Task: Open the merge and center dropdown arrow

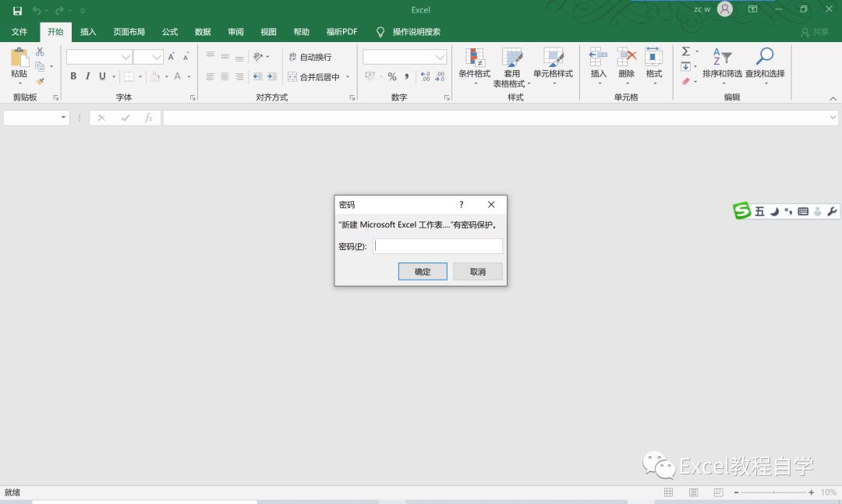Action: tap(348, 77)
